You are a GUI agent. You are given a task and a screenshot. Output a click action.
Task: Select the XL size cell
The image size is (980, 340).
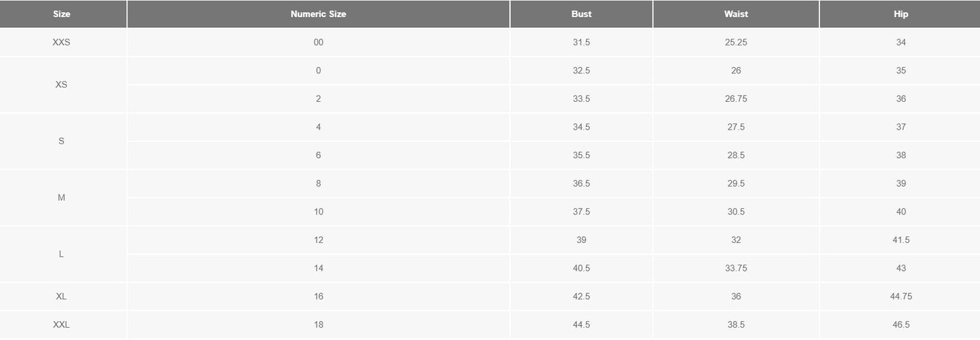tap(62, 297)
